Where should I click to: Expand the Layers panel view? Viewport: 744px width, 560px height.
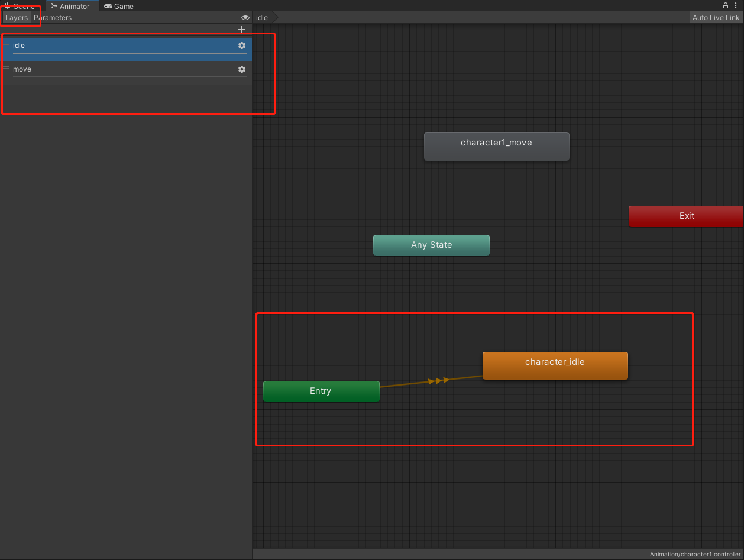pyautogui.click(x=15, y=17)
